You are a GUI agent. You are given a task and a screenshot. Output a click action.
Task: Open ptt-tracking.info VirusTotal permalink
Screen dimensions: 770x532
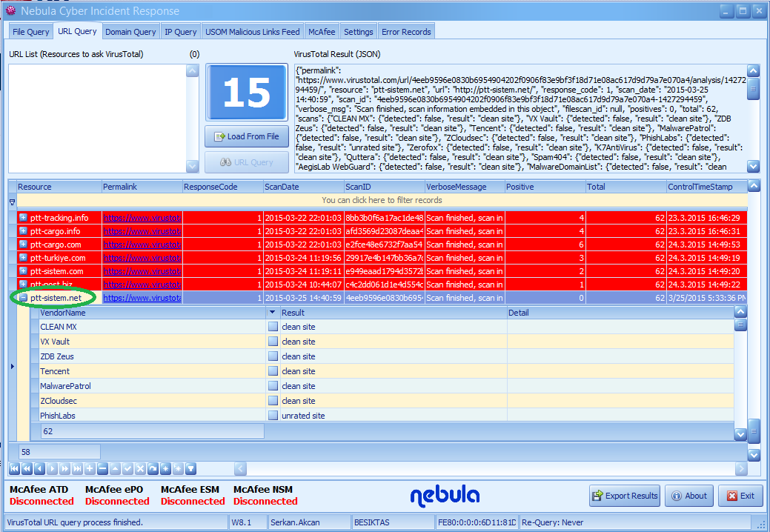coord(142,218)
